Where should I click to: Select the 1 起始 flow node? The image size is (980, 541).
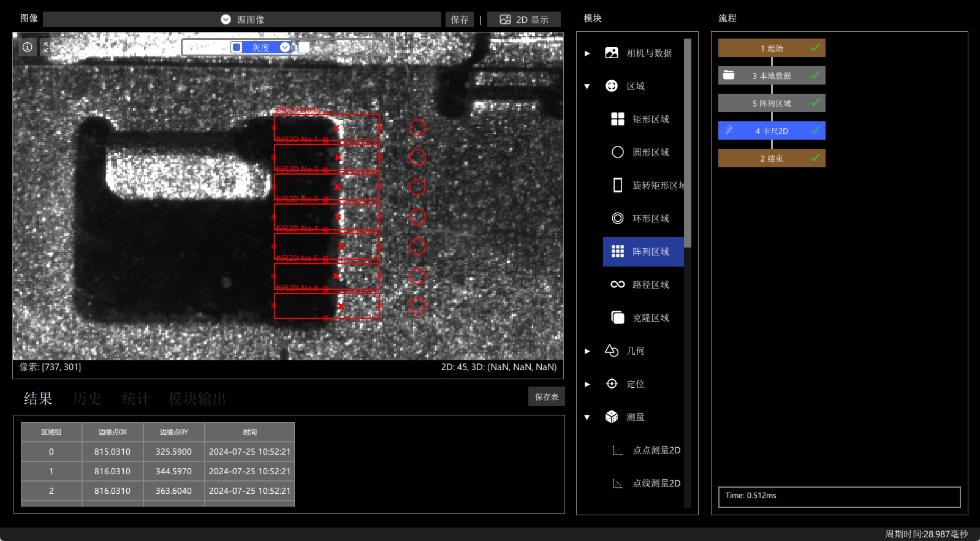[772, 48]
